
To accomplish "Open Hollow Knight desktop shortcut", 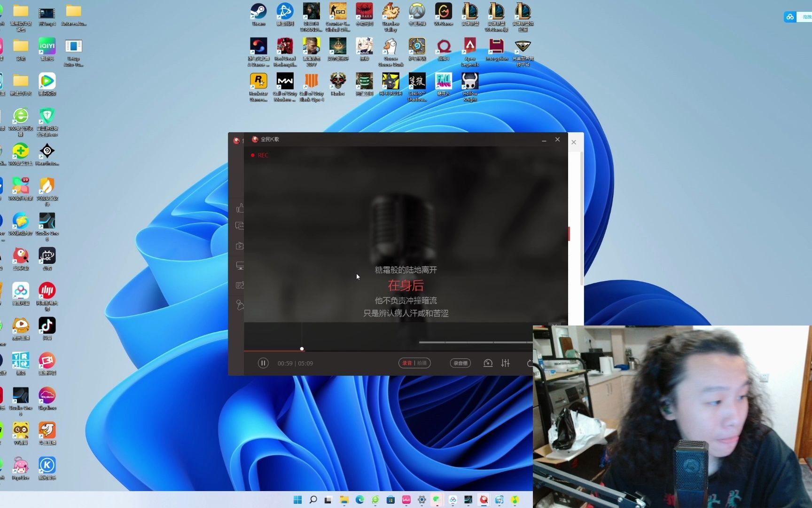I will click(470, 87).
